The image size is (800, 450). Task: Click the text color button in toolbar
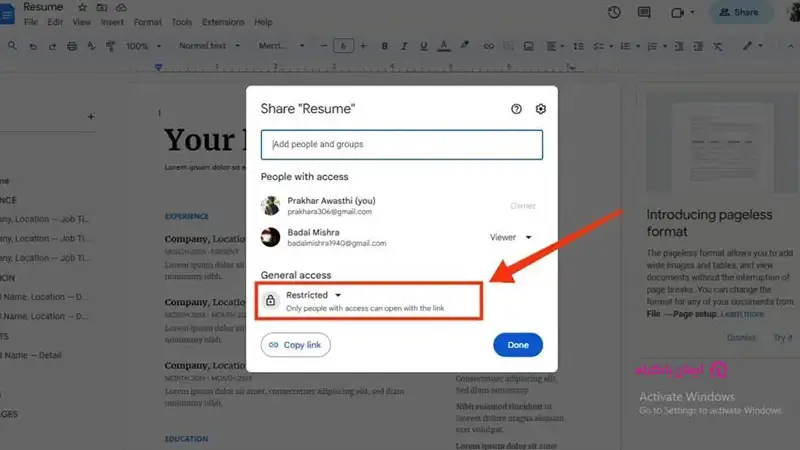point(444,46)
